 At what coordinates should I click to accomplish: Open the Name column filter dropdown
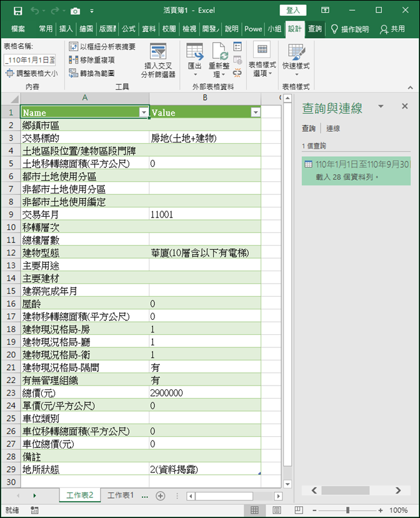[144, 112]
